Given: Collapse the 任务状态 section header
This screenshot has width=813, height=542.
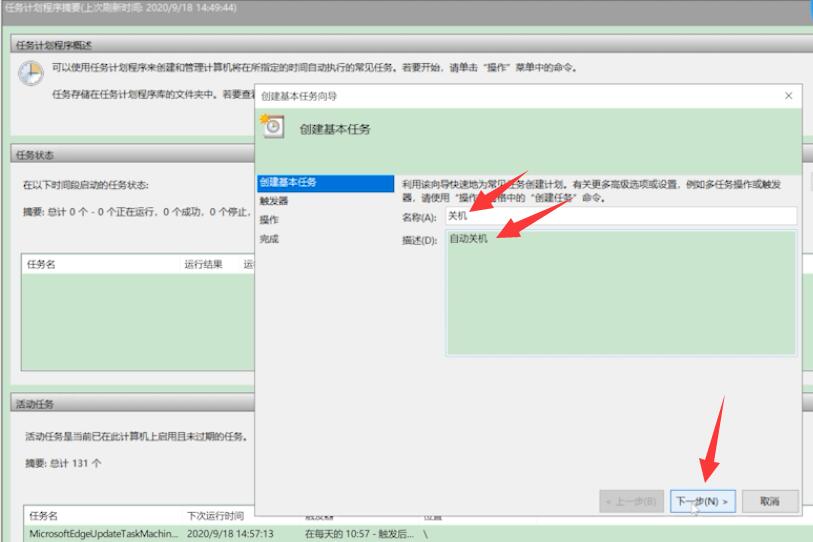Looking at the screenshot, I should (x=133, y=155).
